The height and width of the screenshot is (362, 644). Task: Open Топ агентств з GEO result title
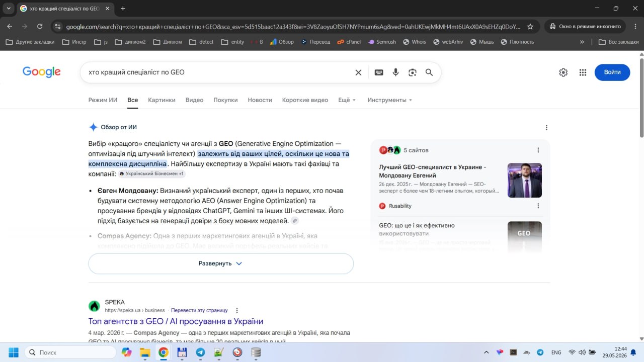coord(176,321)
